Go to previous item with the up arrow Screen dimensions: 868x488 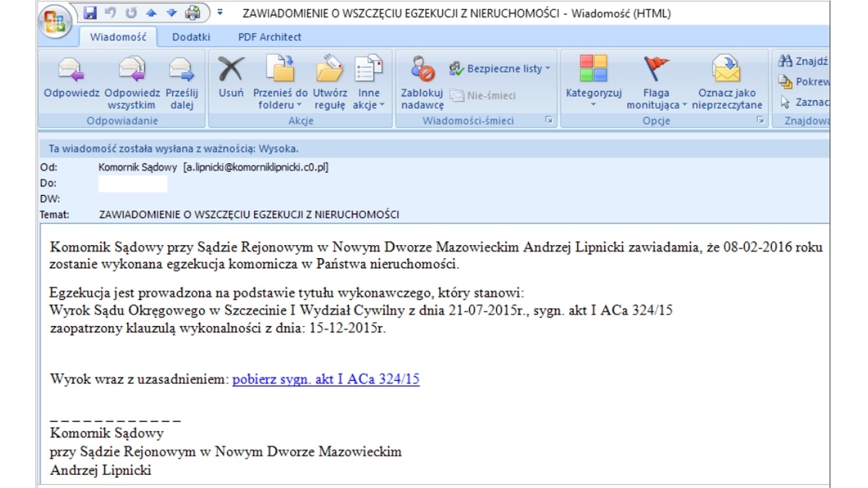pos(151,13)
